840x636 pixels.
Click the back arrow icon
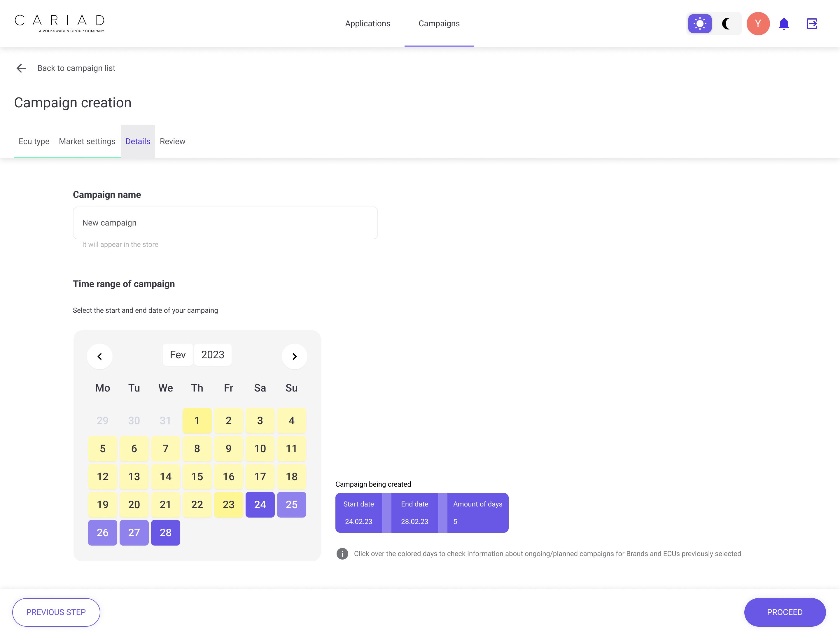(21, 68)
